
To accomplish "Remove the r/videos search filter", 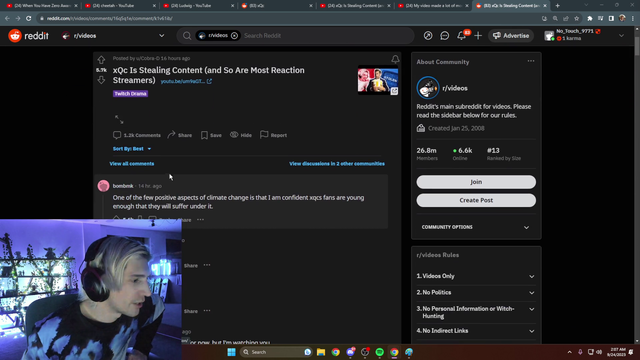I will [234, 36].
